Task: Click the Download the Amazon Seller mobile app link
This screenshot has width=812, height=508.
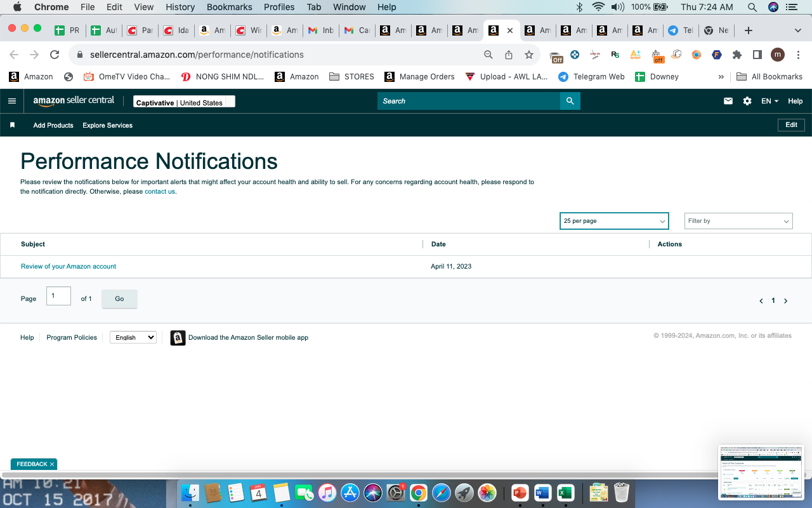Action: [x=248, y=338]
